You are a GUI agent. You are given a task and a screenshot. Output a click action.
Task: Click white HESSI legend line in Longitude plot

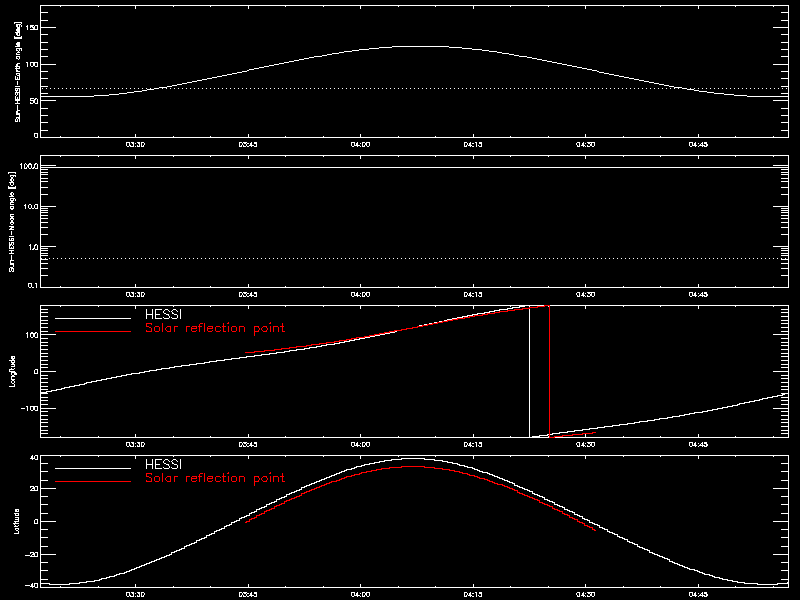(93, 318)
